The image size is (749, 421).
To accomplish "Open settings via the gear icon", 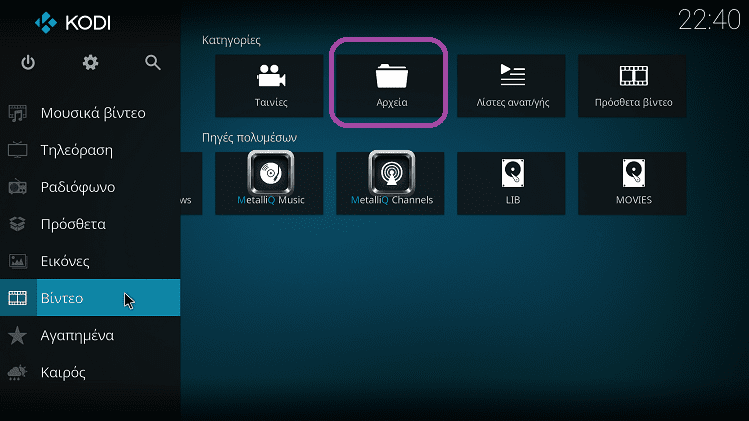I will [90, 63].
